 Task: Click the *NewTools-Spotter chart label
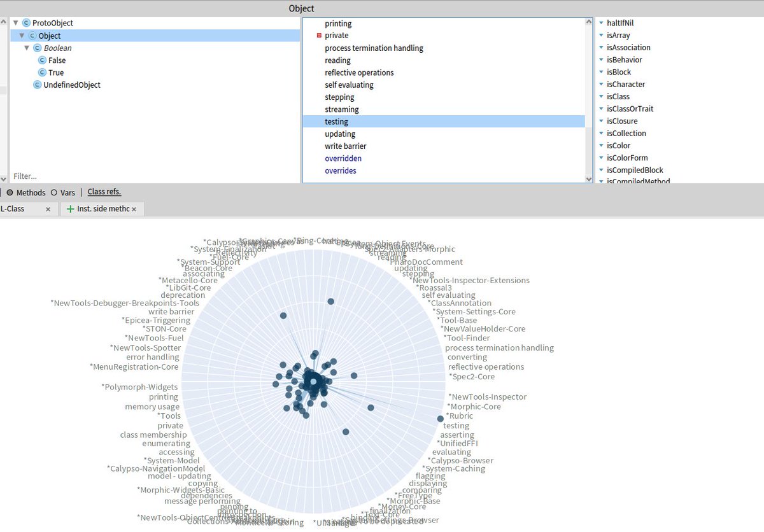tap(145, 348)
